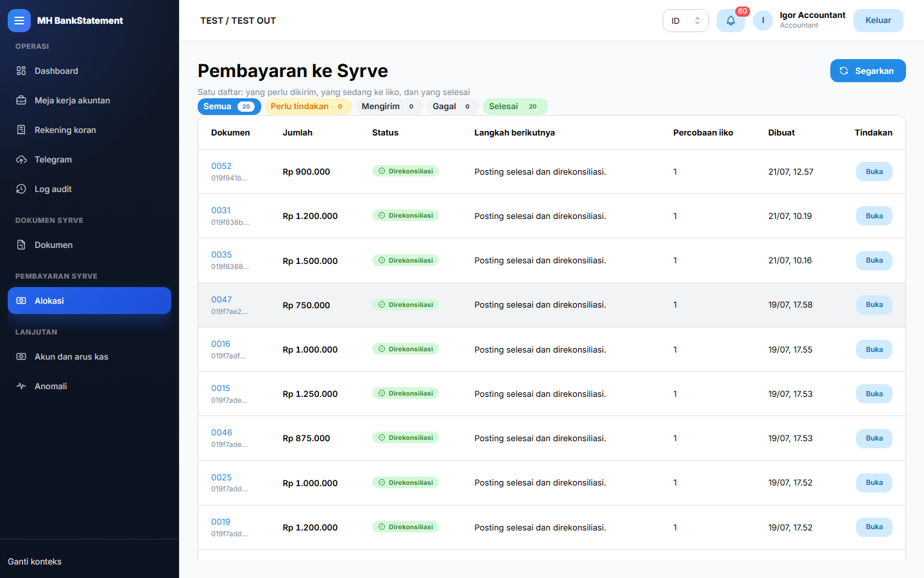
Task: Click Buka for document 0031 row
Action: point(874,216)
